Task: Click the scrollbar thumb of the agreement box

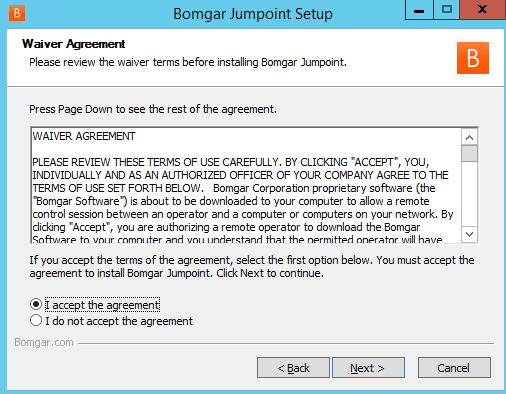Action: 469,153
